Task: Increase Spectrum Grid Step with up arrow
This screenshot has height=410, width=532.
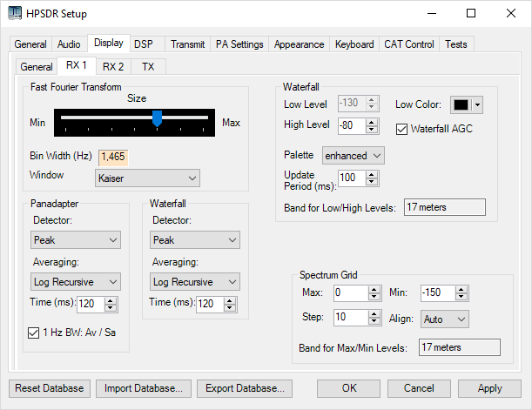Action: 374,314
